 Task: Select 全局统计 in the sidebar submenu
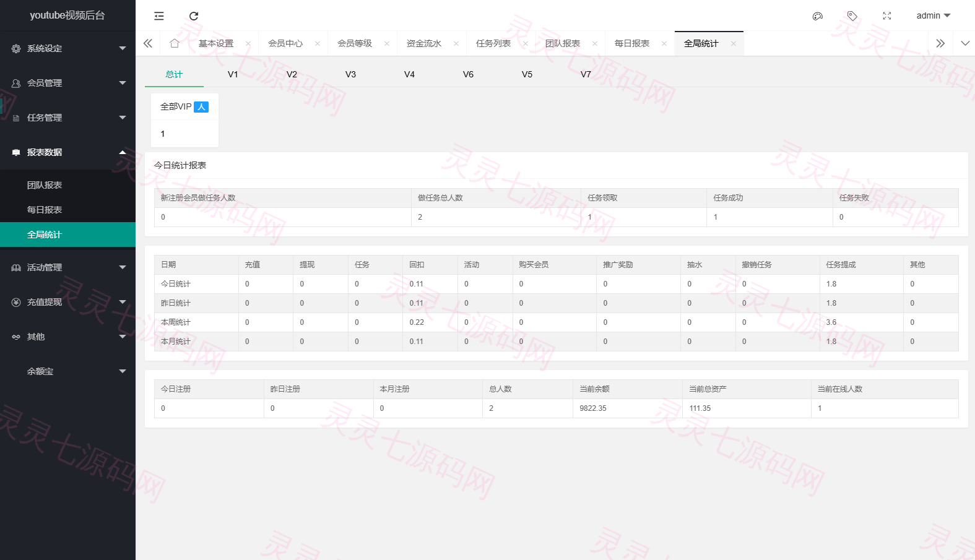[x=67, y=235]
